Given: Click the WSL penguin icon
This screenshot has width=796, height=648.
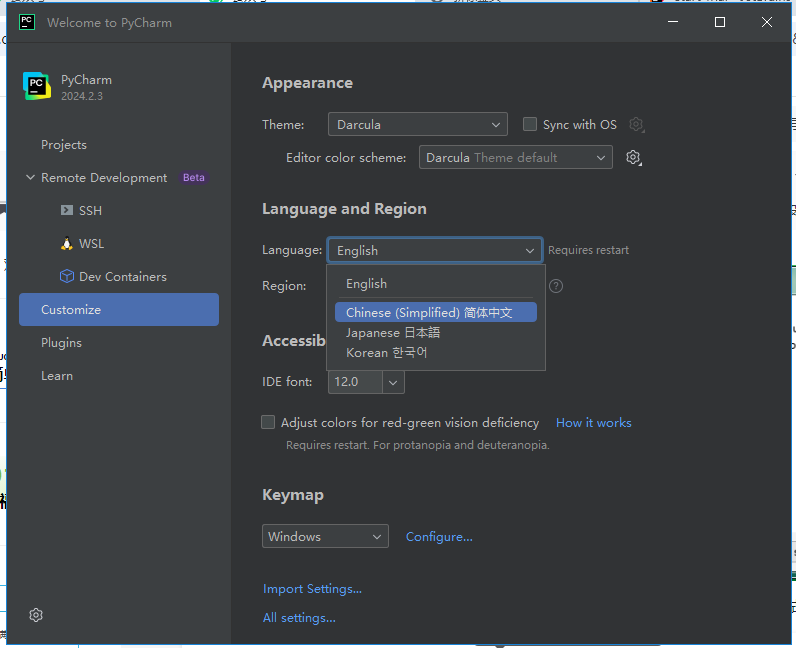Looking at the screenshot, I should click(x=67, y=244).
